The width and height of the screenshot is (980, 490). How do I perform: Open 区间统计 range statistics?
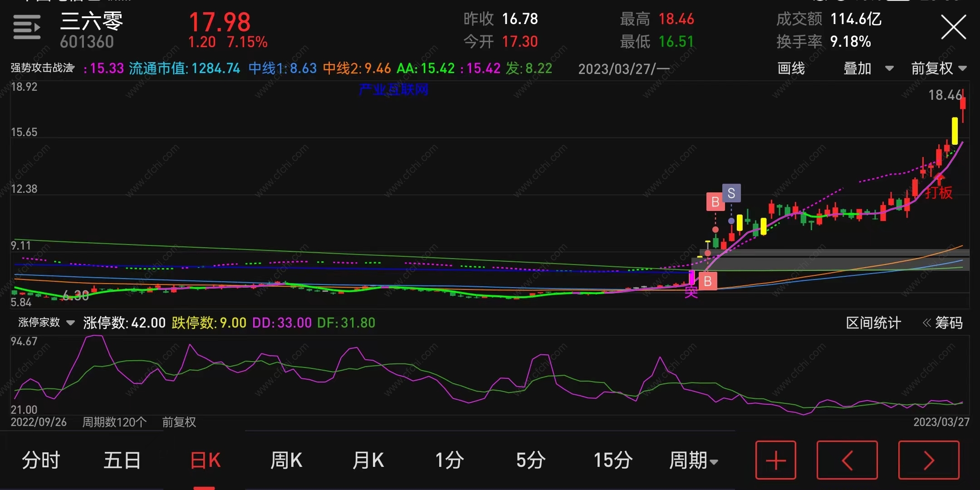873,323
